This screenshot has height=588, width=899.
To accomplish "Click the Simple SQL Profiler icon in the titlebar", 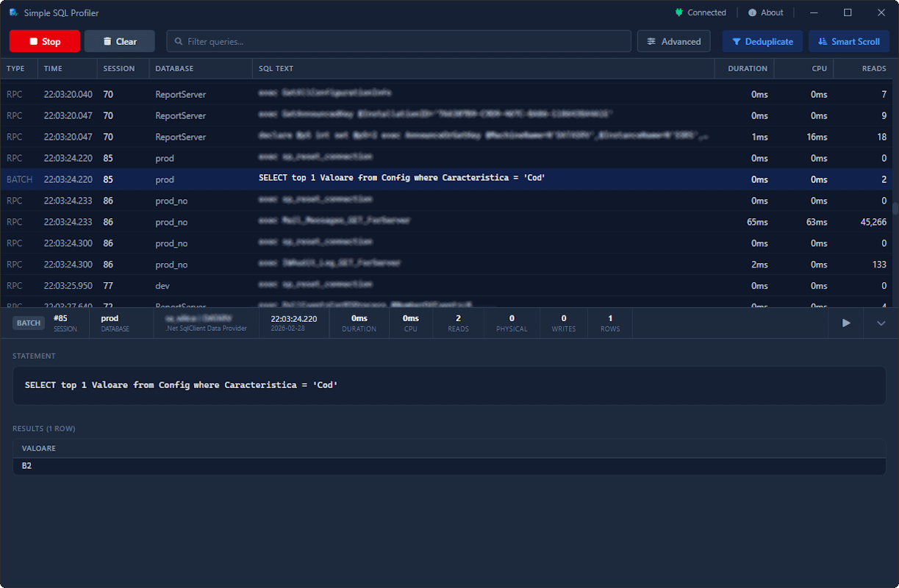I will 12,12.
